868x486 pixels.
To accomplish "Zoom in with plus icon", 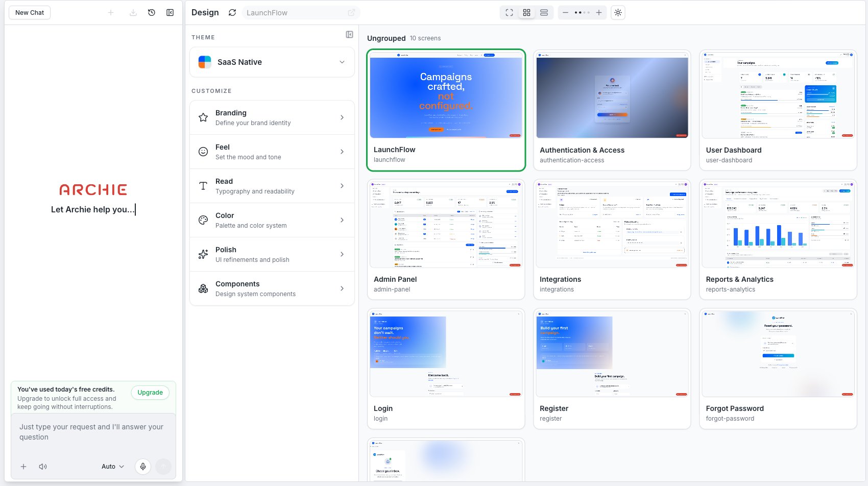I will click(x=599, y=13).
